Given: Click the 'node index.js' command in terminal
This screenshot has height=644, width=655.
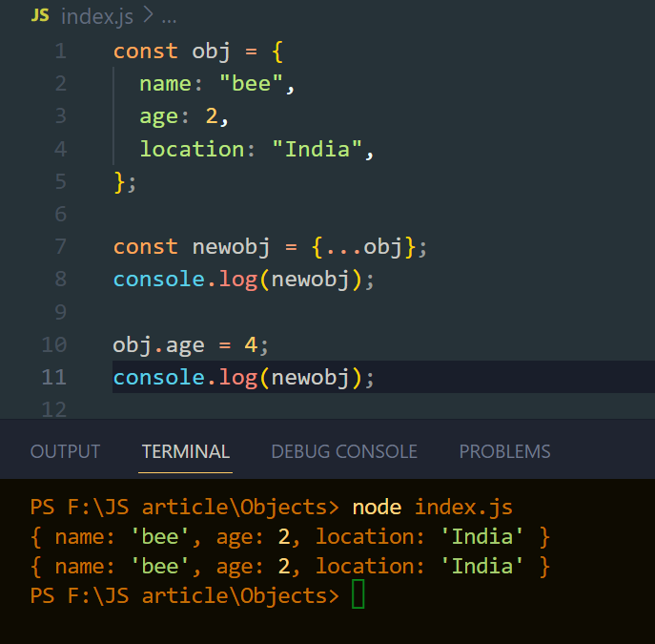Looking at the screenshot, I should click(x=432, y=507).
